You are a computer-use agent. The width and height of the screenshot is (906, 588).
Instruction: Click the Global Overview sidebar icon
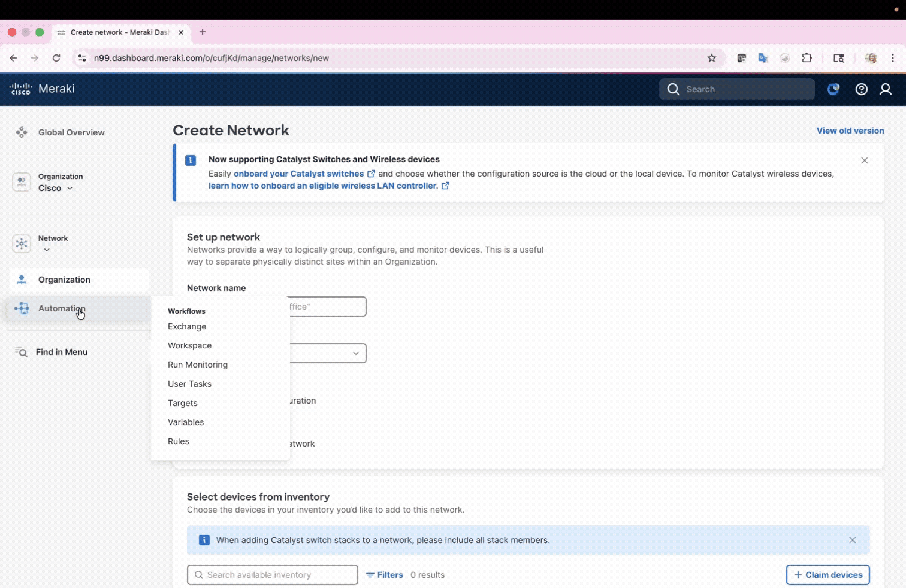tap(22, 132)
